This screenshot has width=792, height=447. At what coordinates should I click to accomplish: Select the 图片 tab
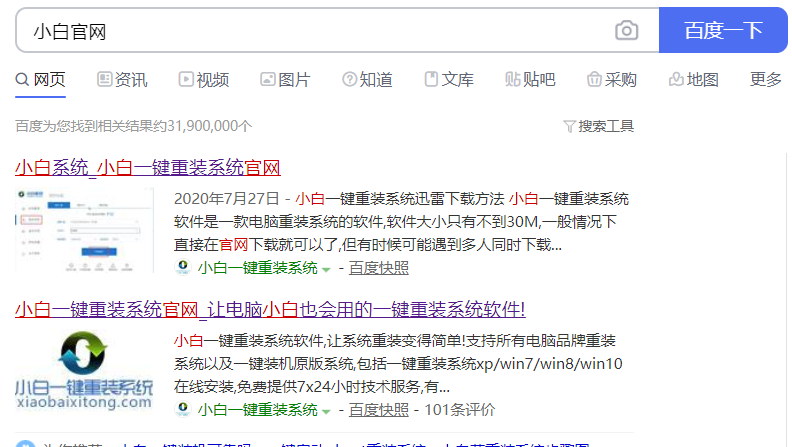pos(285,80)
